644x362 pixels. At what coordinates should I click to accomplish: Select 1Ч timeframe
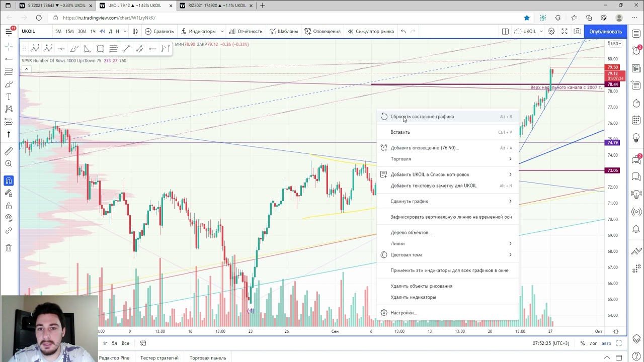point(93,31)
